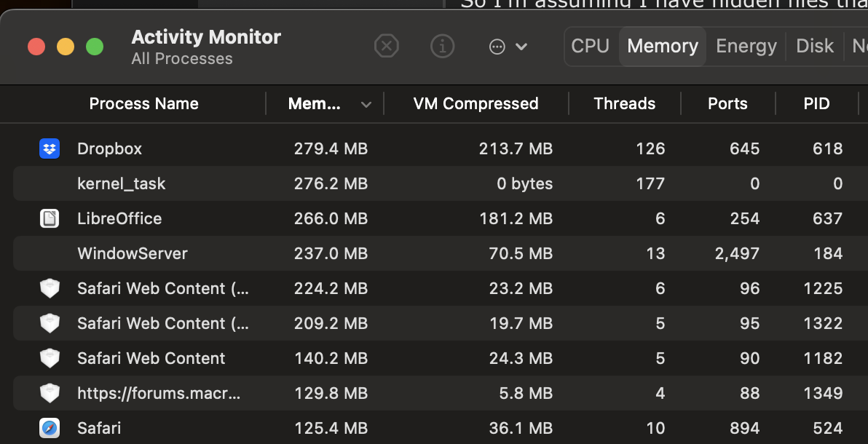The width and height of the screenshot is (868, 444).
Task: Switch to the Energy tab
Action: [x=746, y=47]
